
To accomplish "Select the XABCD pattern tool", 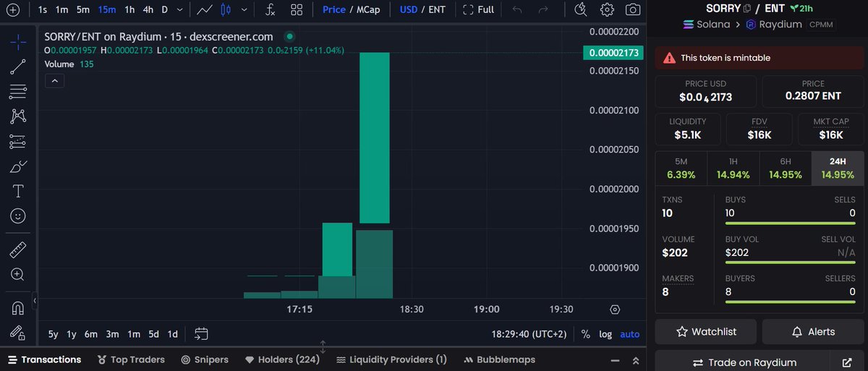I will click(18, 116).
